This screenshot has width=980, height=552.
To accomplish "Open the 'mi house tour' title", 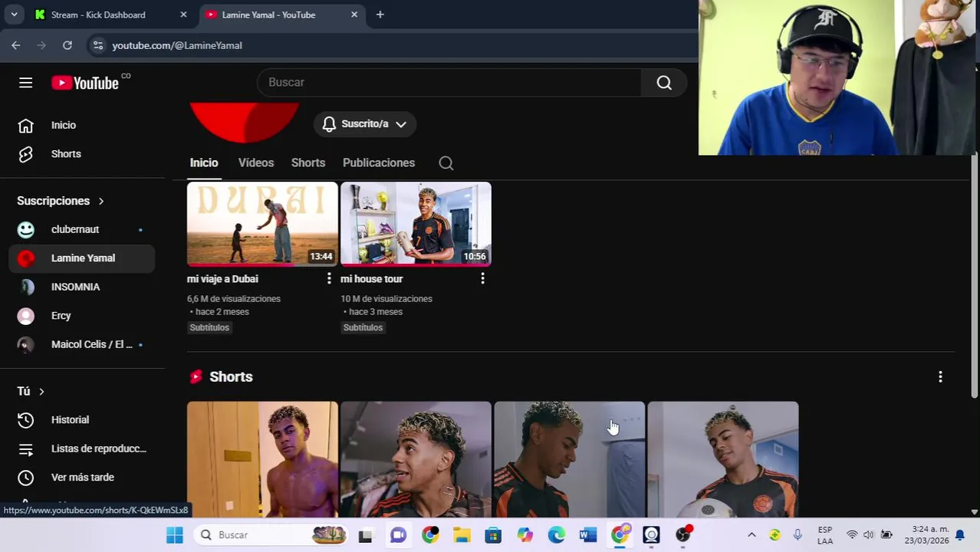I will (372, 279).
